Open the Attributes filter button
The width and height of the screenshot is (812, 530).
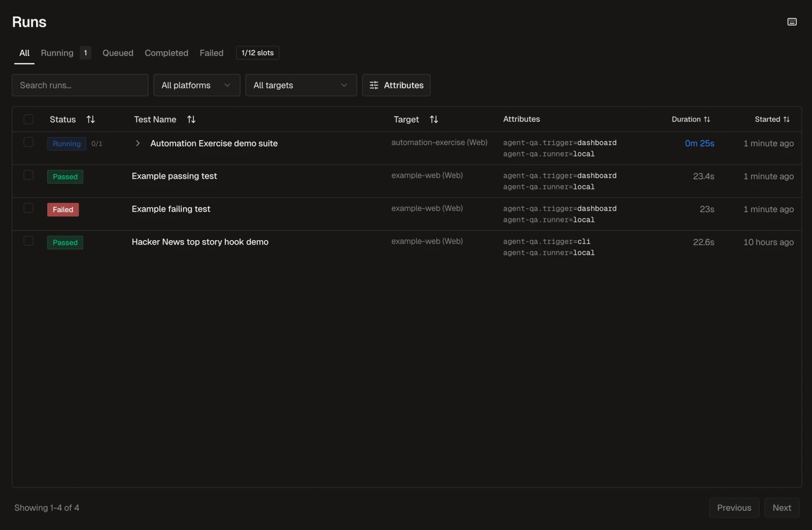tap(396, 85)
